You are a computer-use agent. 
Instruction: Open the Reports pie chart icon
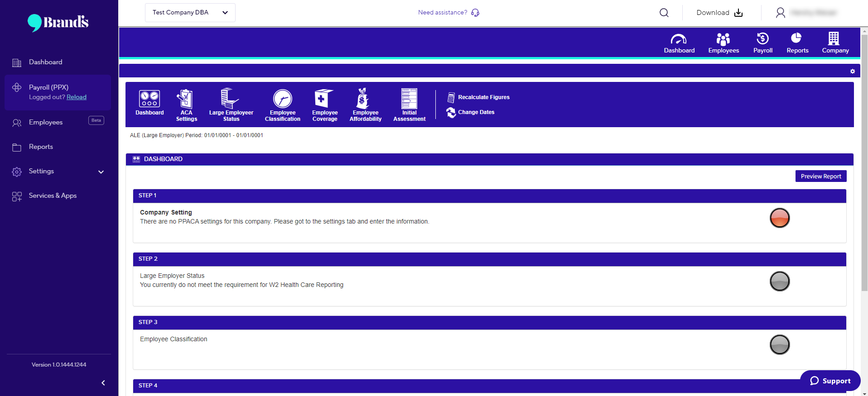point(797,38)
